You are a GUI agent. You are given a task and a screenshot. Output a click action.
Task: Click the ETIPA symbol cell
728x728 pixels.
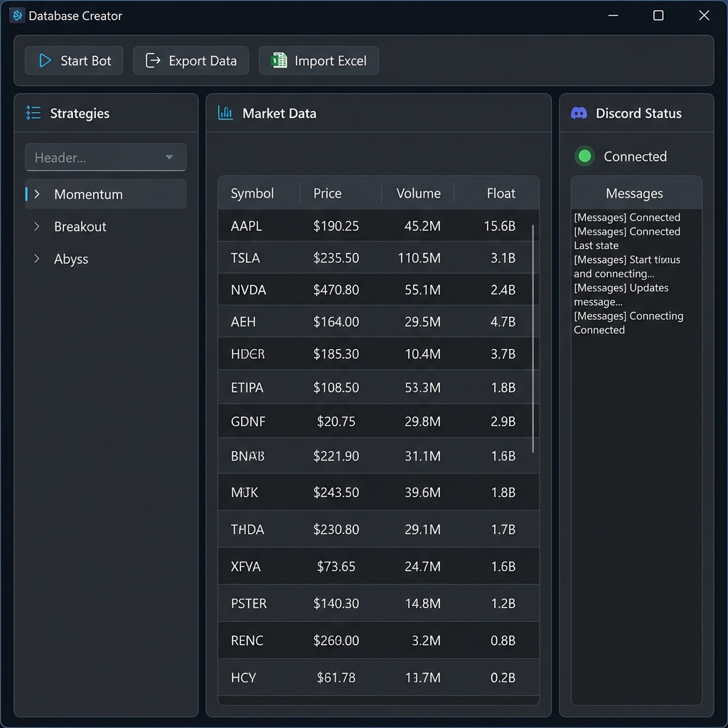tap(247, 387)
